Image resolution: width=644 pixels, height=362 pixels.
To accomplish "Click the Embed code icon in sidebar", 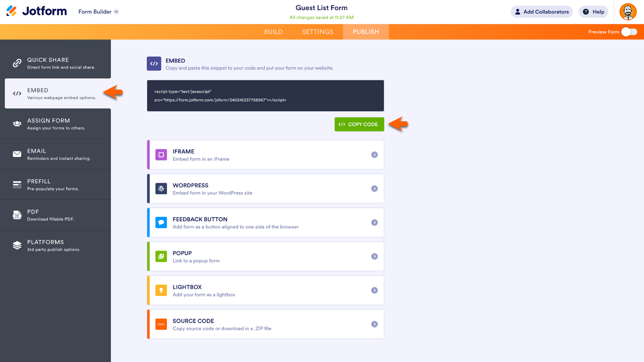I will pyautogui.click(x=17, y=93).
